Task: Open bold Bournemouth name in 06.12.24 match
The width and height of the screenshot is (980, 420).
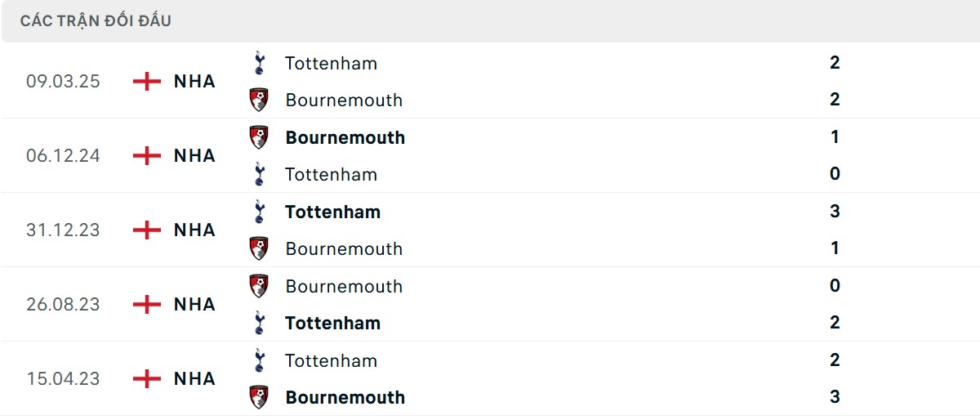Action: point(345,137)
